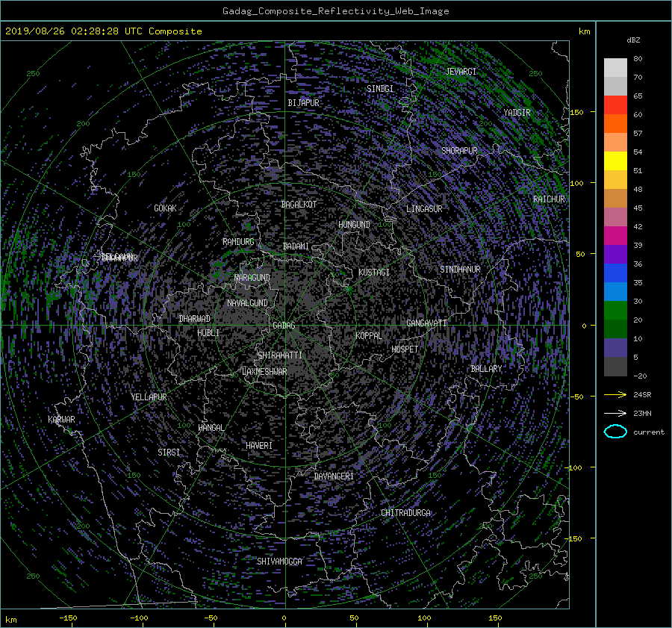This screenshot has width=672, height=628.
Task: Click the timestamp 2019/08/26 02:28:28 UTC Composite
Action: [103, 31]
